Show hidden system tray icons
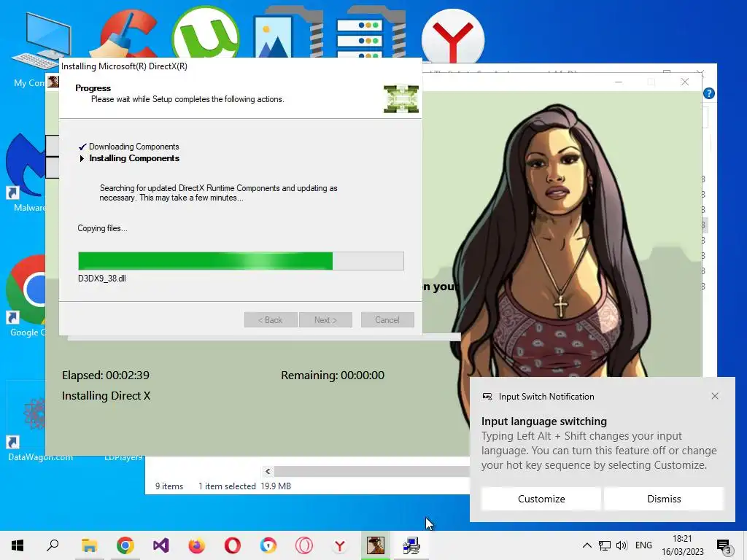 (587, 545)
